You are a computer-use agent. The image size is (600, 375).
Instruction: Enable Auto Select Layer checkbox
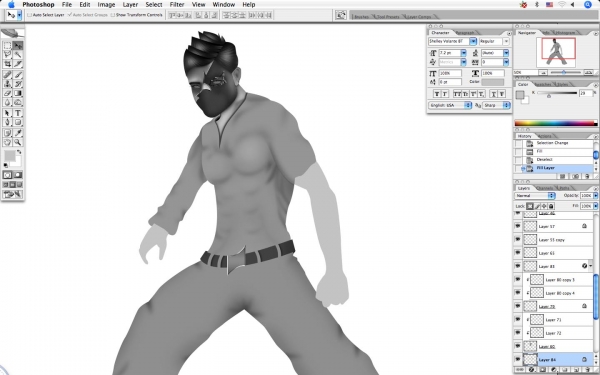[29, 15]
